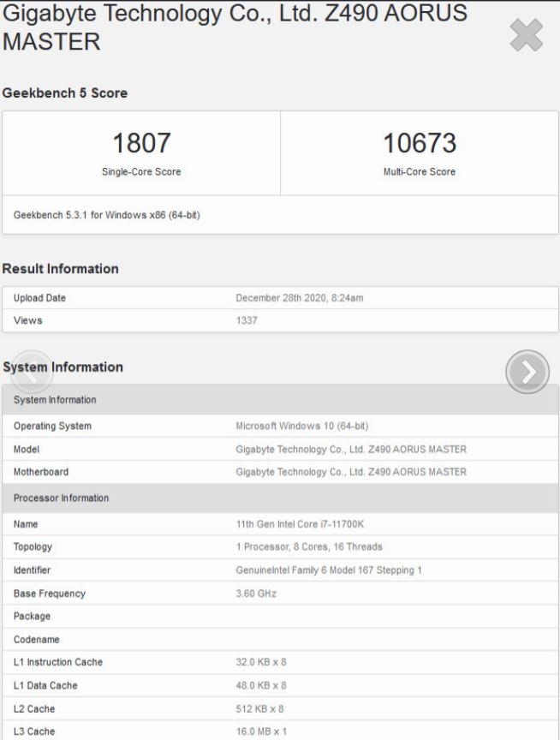Go to next image with right arrow
The image size is (560, 740).
point(527,372)
